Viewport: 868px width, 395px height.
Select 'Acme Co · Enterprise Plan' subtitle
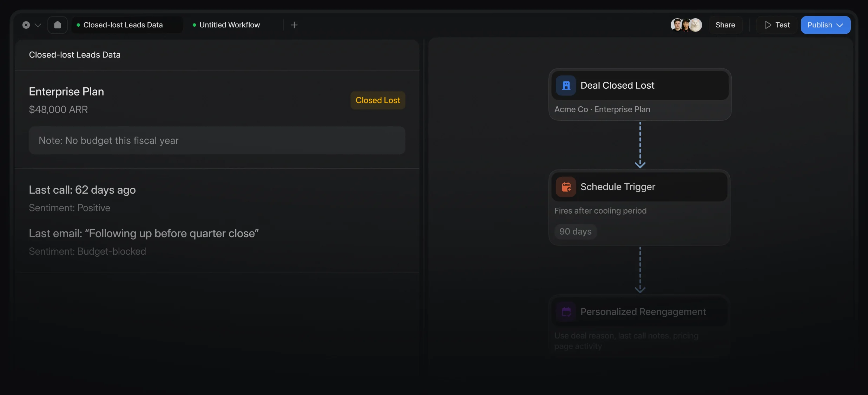602,109
